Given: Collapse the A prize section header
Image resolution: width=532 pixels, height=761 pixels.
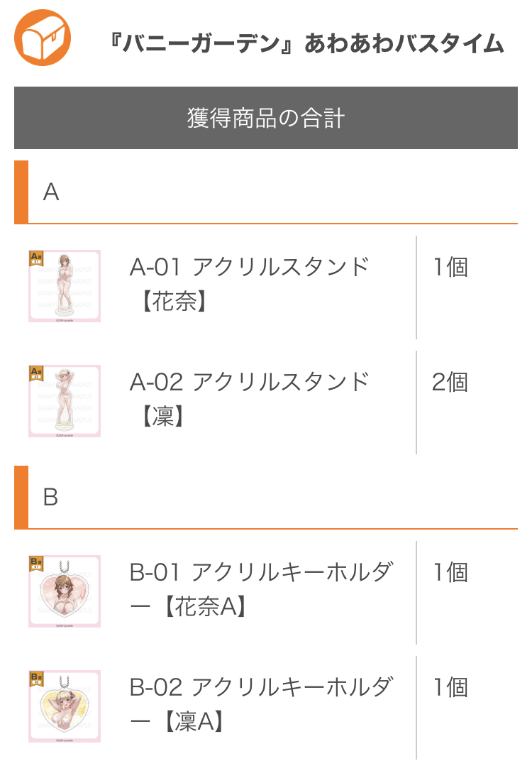Looking at the screenshot, I should [265, 192].
